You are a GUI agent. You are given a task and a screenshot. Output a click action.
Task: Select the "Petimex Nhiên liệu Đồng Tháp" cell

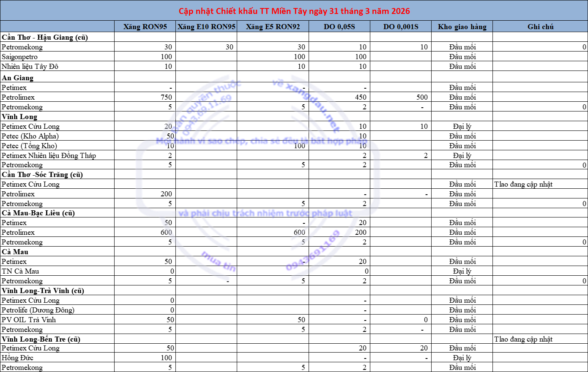pos(49,155)
